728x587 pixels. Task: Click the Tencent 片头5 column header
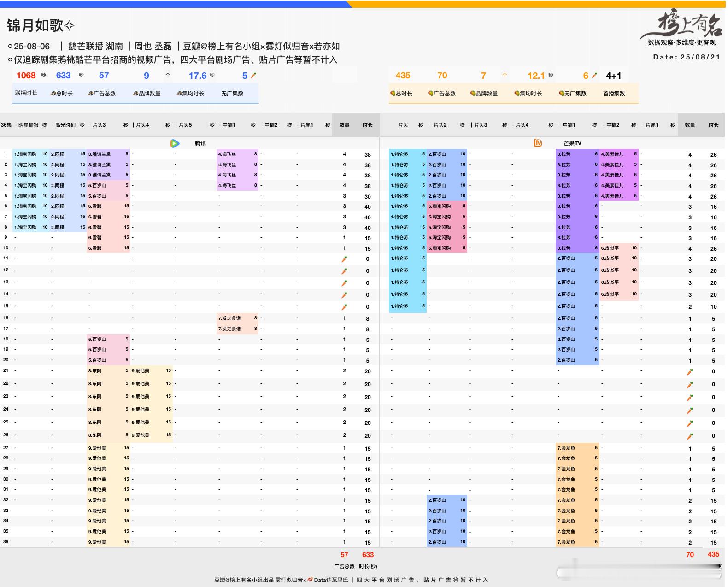point(185,125)
